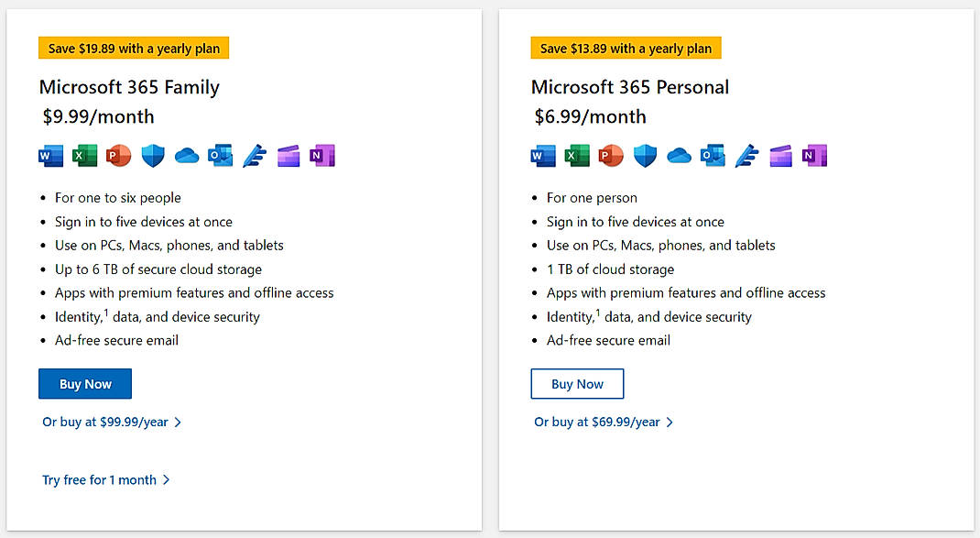The width and height of the screenshot is (980, 538).
Task: Click the OneNote icon under Microsoft 365 Family
Action: pyautogui.click(x=321, y=156)
